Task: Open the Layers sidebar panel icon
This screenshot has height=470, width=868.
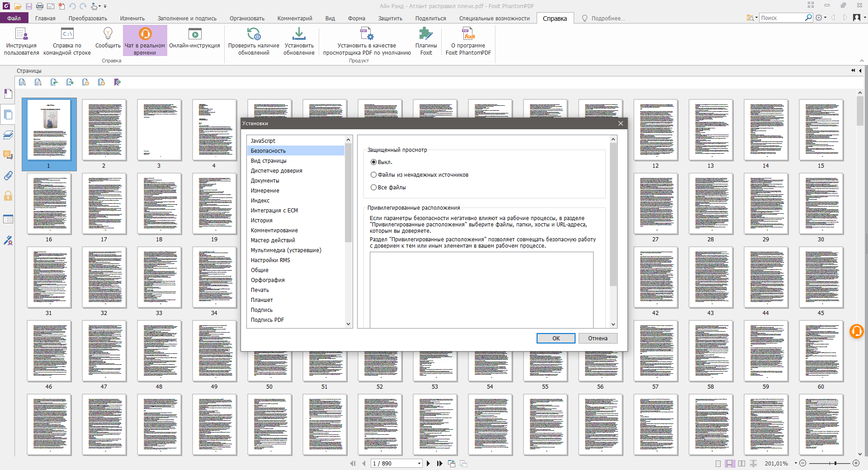Action: point(8,135)
